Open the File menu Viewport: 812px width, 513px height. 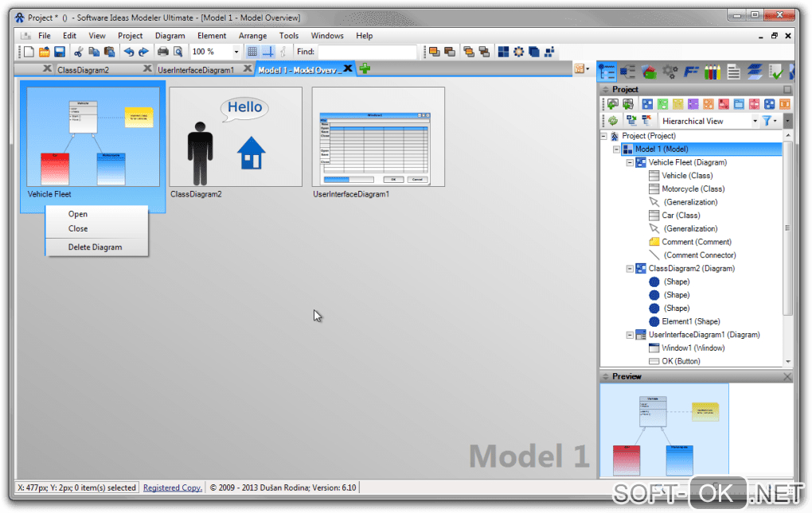(45, 36)
